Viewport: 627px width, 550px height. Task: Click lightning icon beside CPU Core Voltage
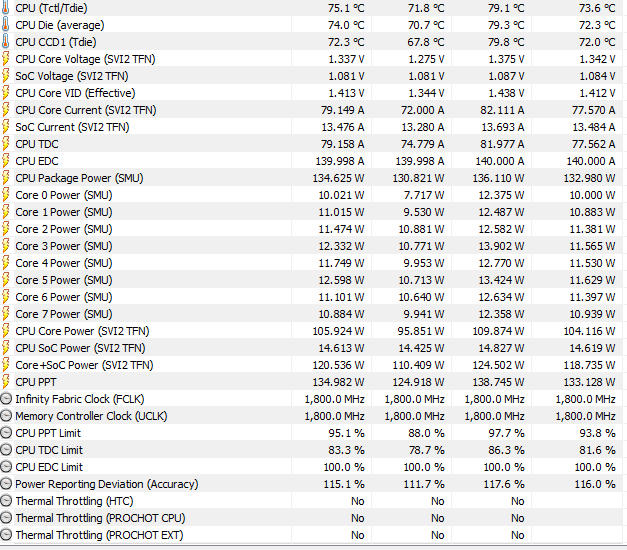pos(6,59)
